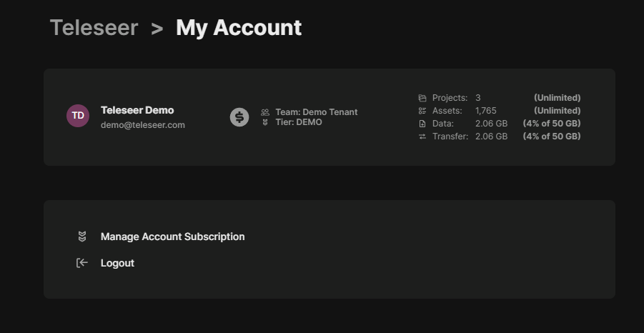The width and height of the screenshot is (644, 333).
Task: Open Manage Account Subscription
Action: pos(172,237)
